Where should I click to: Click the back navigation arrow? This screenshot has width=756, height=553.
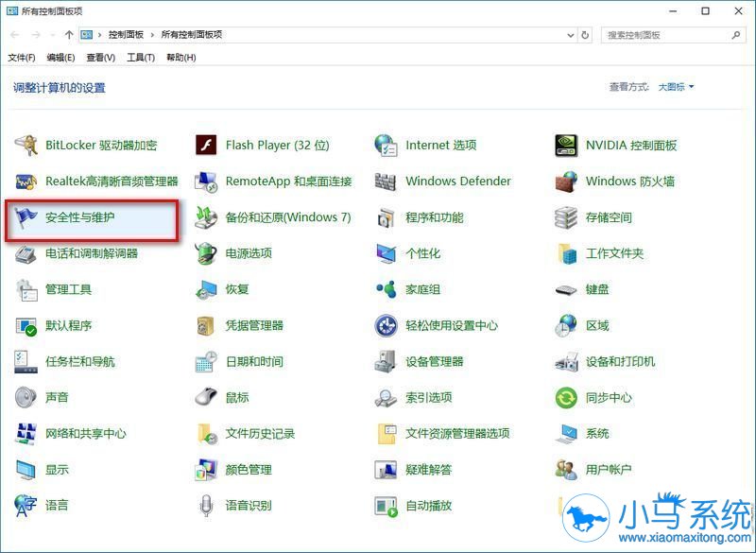pyautogui.click(x=15, y=35)
